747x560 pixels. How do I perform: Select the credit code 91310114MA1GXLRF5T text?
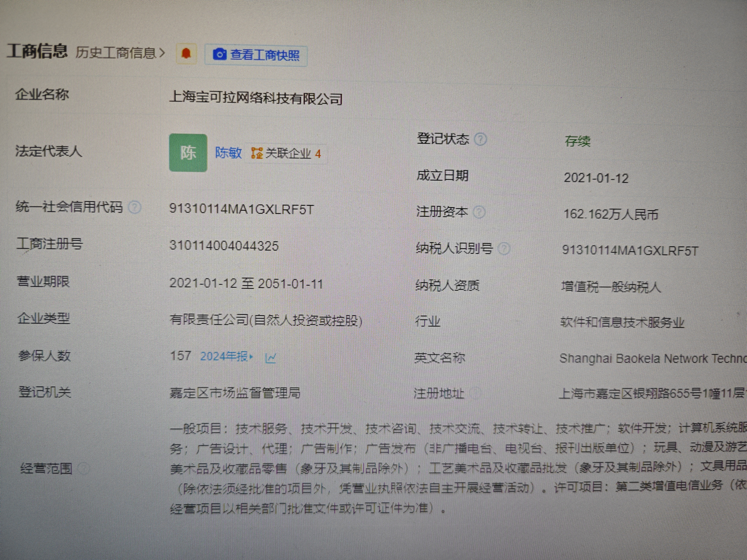(x=241, y=209)
